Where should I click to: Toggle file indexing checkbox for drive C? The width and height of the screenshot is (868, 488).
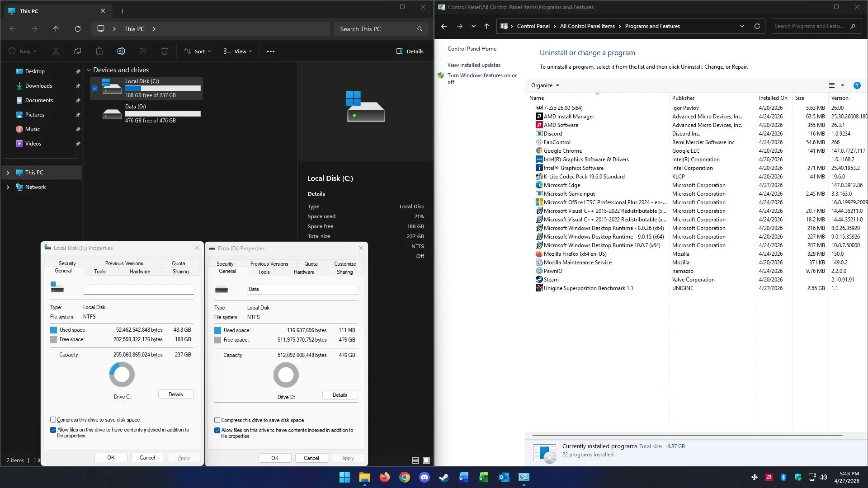coord(53,430)
